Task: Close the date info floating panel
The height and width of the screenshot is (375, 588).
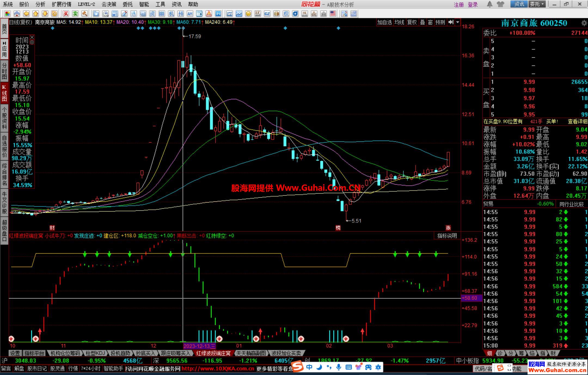Action: [x=32, y=37]
